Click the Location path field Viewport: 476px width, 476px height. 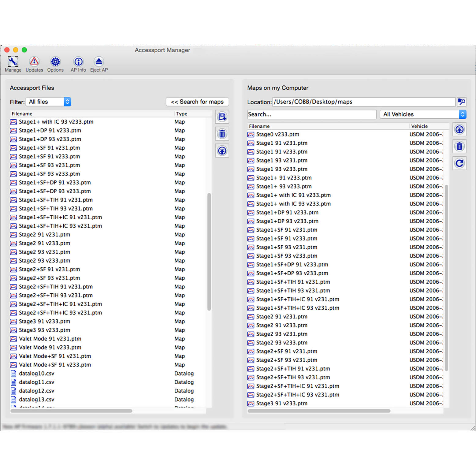364,102
